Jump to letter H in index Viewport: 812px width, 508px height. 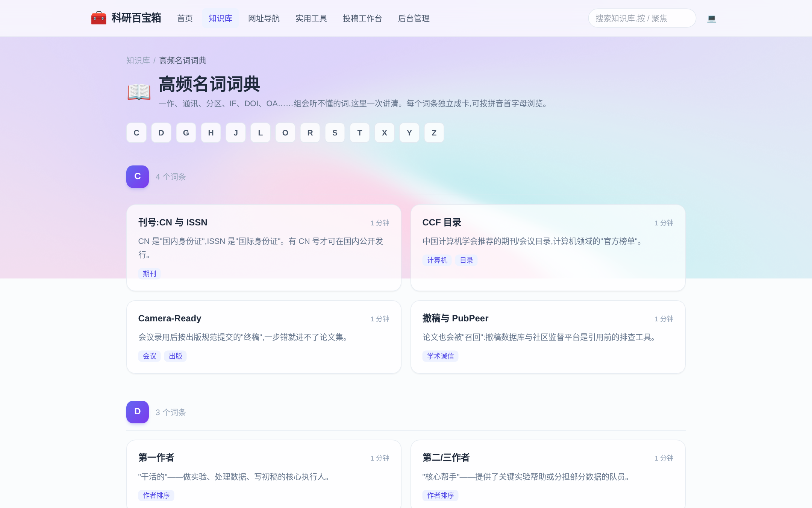click(211, 133)
